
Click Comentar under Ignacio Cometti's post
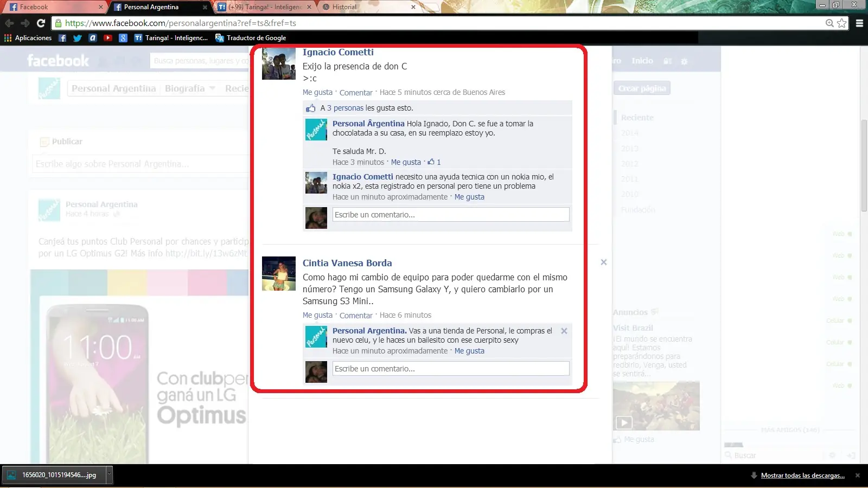point(356,93)
